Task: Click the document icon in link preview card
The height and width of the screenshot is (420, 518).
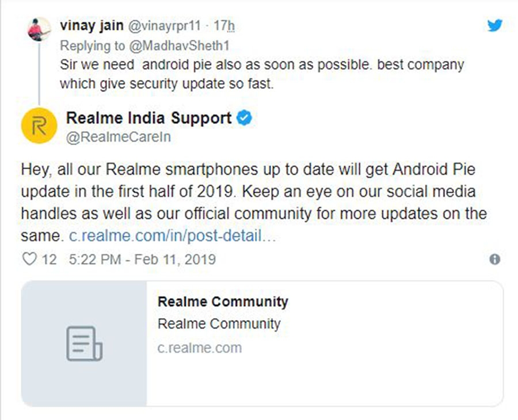Action: coord(84,343)
